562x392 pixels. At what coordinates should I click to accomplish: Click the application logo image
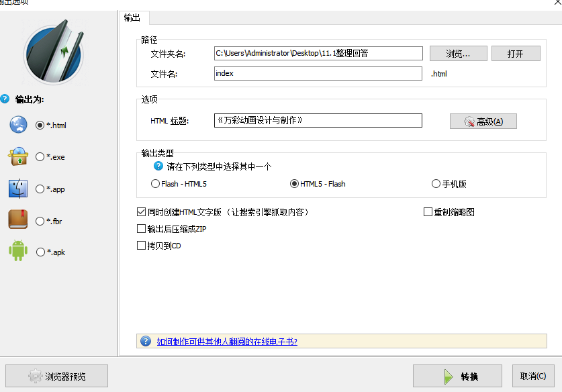(x=54, y=52)
